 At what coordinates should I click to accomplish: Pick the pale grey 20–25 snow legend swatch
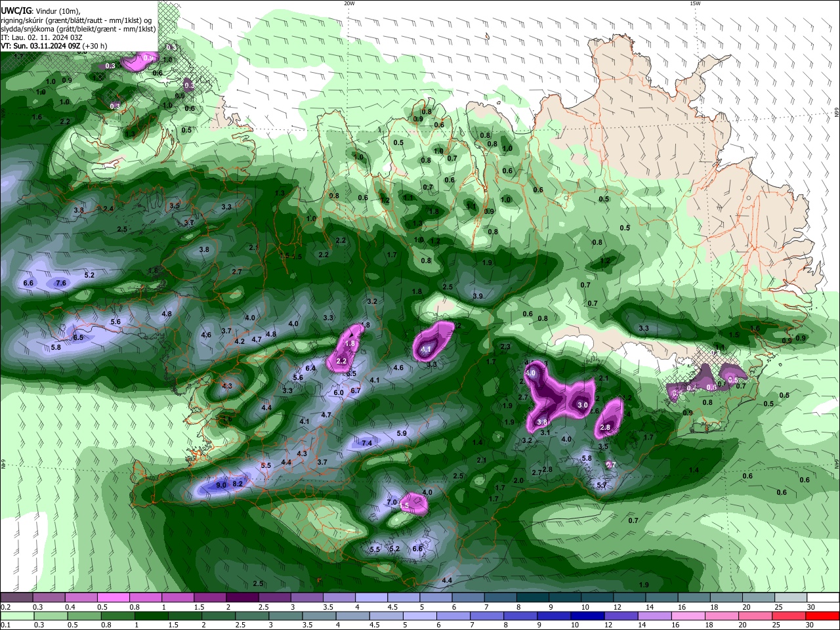[791, 598]
